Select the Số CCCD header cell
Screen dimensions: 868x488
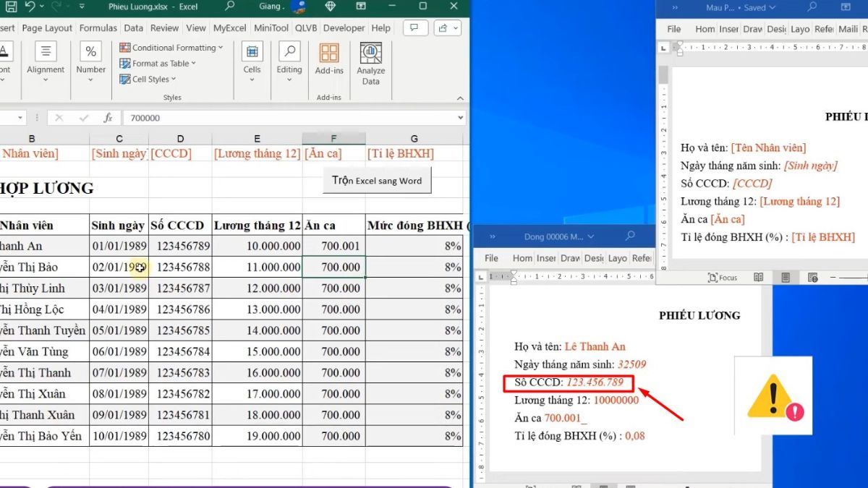pos(180,225)
